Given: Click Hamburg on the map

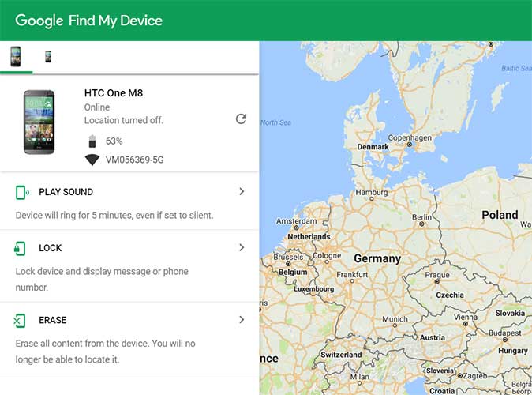Looking at the screenshot, I should pyautogui.click(x=372, y=192).
